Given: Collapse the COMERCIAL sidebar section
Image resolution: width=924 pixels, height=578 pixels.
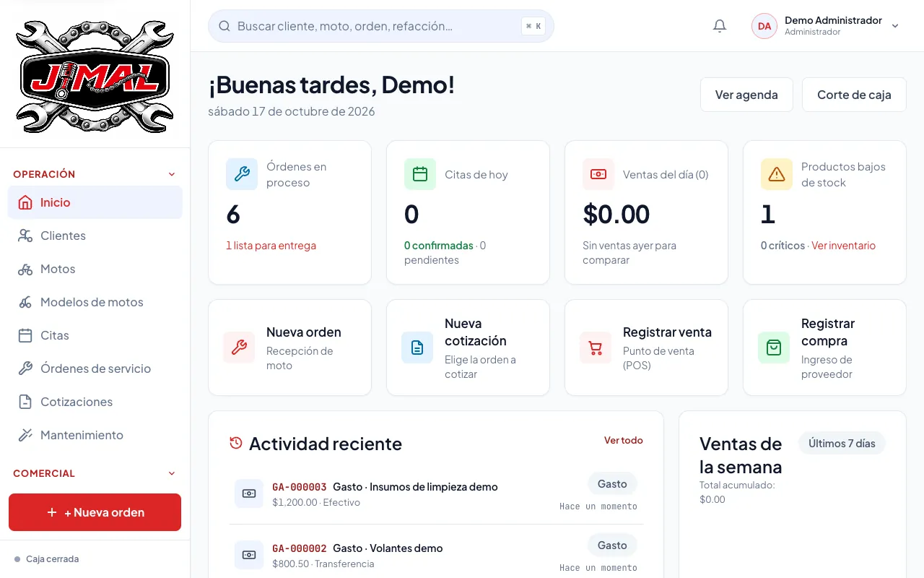Looking at the screenshot, I should 95,473.
